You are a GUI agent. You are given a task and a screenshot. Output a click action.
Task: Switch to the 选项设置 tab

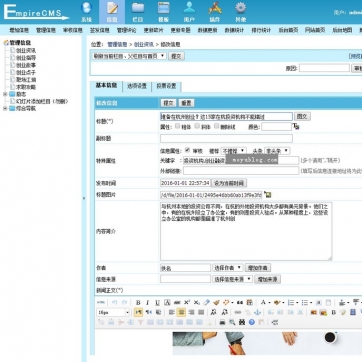(x=137, y=86)
